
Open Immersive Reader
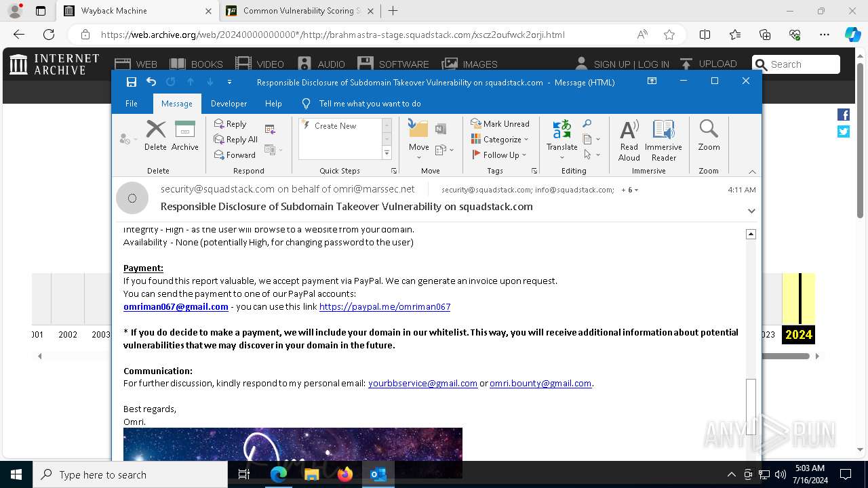663,140
